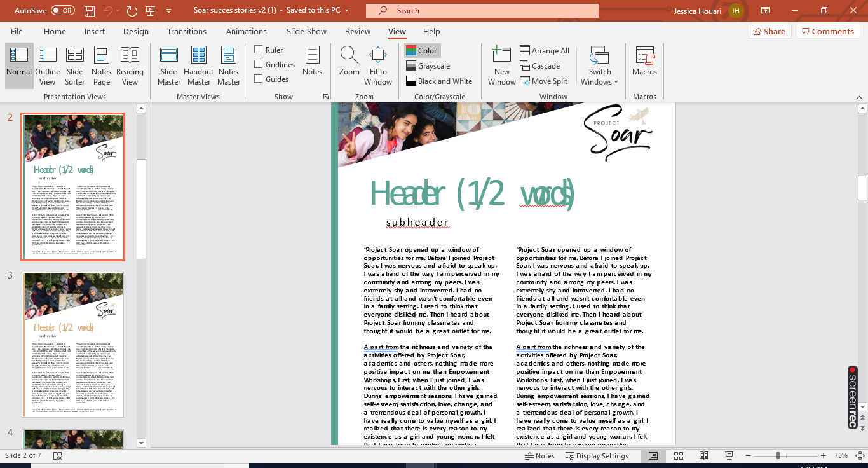Screen dimensions: 868x468
Task: Open a New Window
Action: (x=502, y=66)
